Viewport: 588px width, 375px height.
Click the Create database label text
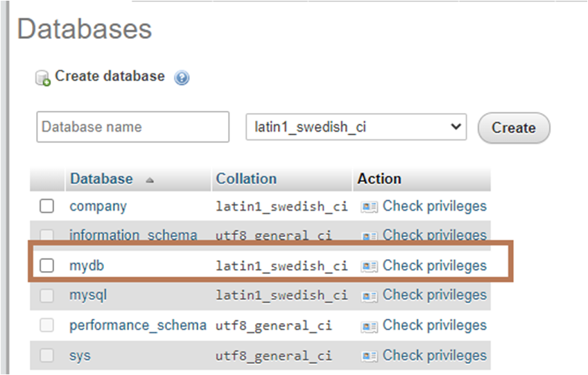(110, 76)
